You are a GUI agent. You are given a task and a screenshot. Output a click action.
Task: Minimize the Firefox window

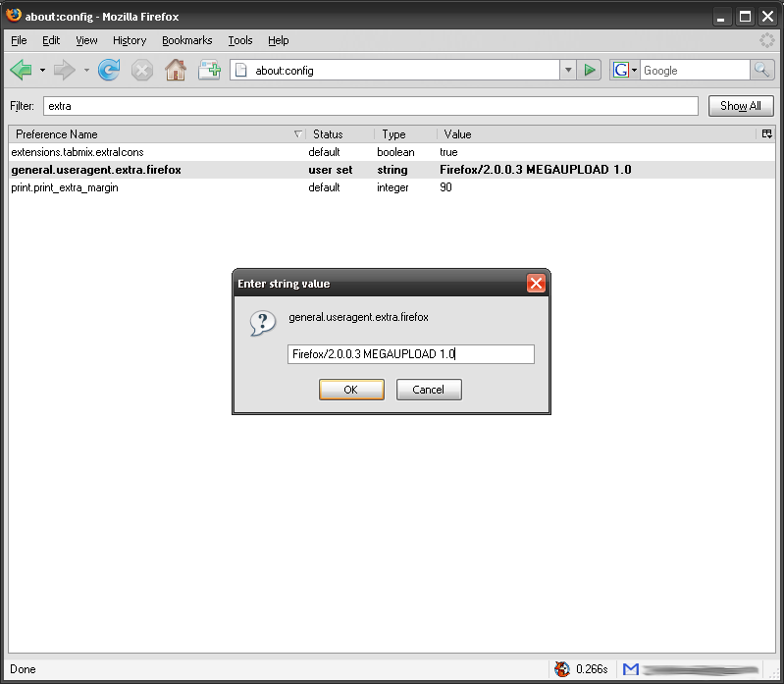720,17
